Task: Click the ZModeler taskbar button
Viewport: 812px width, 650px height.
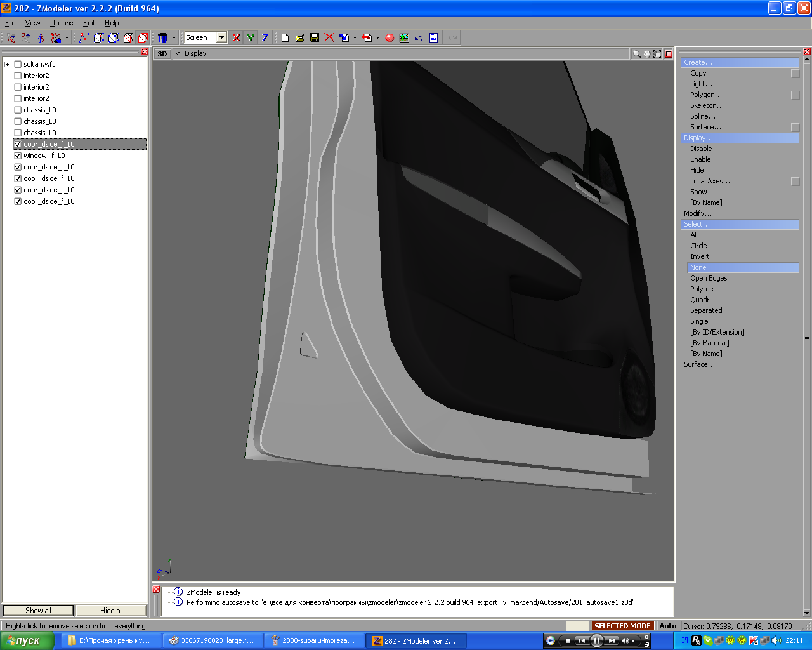Action: pyautogui.click(x=416, y=641)
